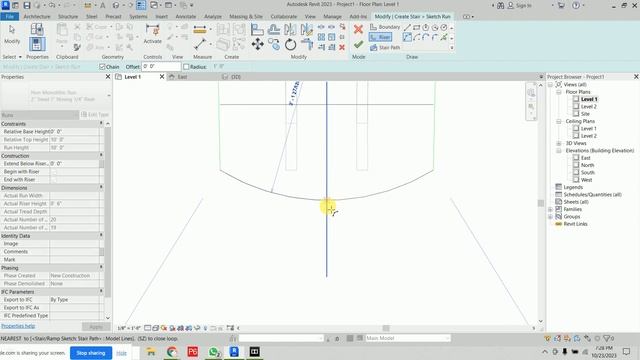
Task: Click the Hide link in sharing bar
Action: pos(121,353)
